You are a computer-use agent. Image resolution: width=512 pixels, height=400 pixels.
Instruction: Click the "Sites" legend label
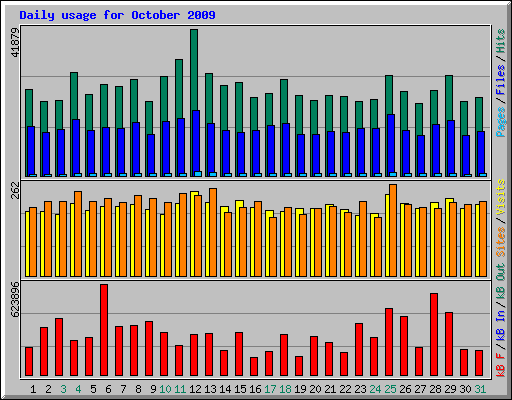(x=501, y=242)
